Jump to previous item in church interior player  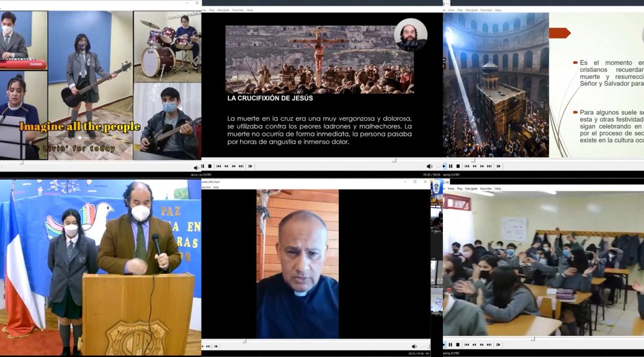[467, 166]
